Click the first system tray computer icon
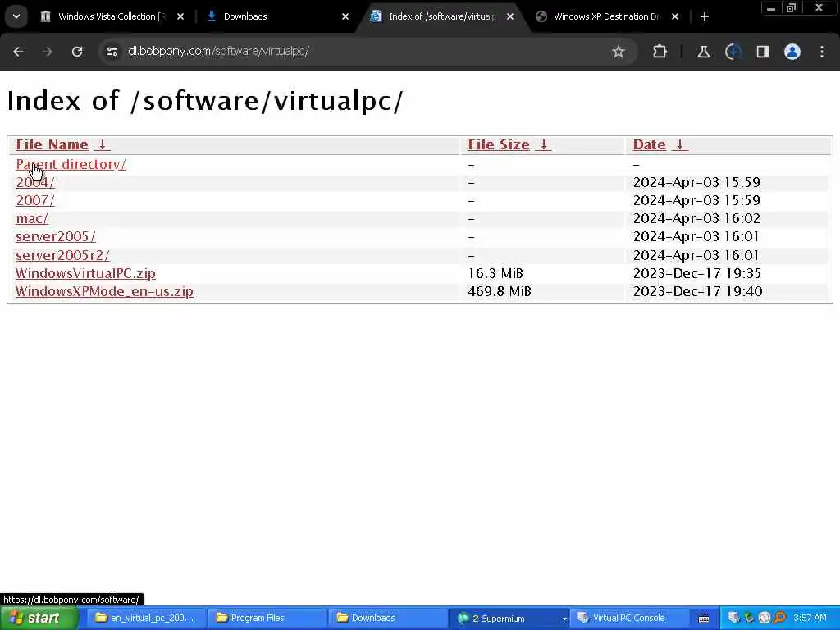Viewport: 840px width, 630px height. point(734,619)
